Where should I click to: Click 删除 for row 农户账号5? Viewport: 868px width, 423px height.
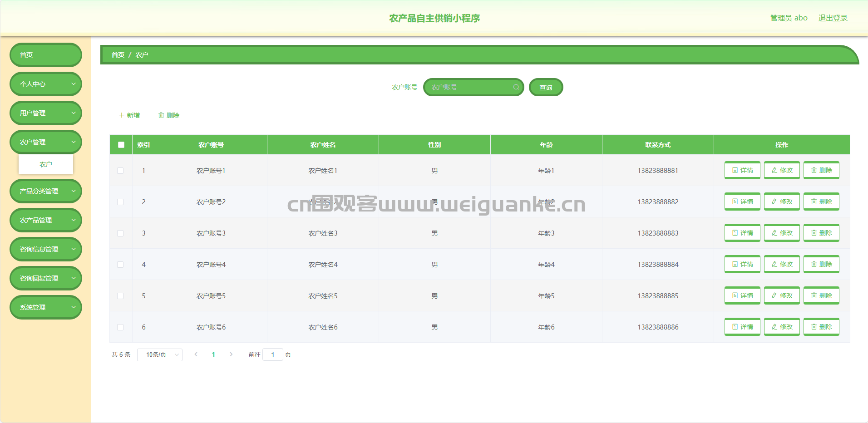click(821, 295)
